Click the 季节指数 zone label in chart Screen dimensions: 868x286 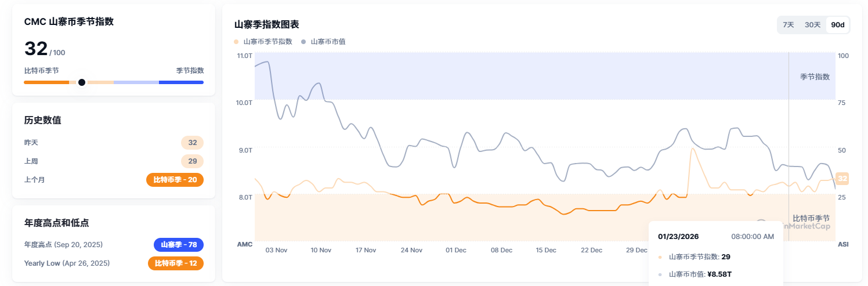[x=815, y=77]
